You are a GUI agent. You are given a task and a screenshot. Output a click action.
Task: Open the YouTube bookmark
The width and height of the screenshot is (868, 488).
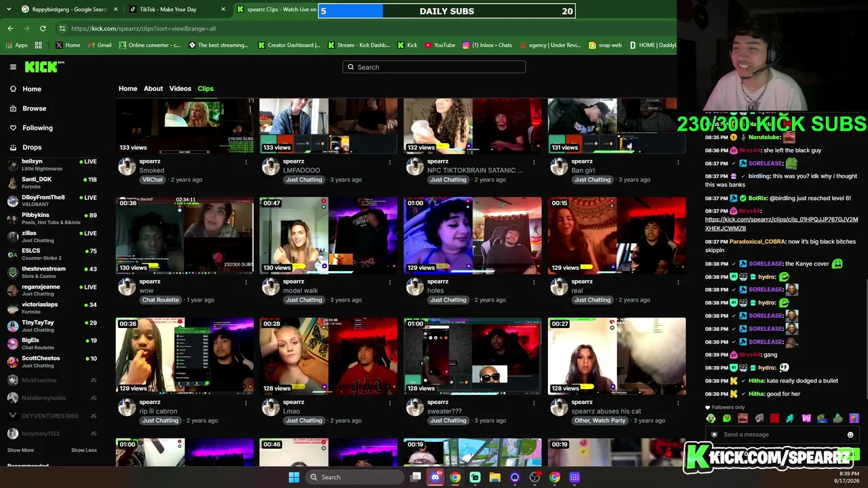pos(440,45)
